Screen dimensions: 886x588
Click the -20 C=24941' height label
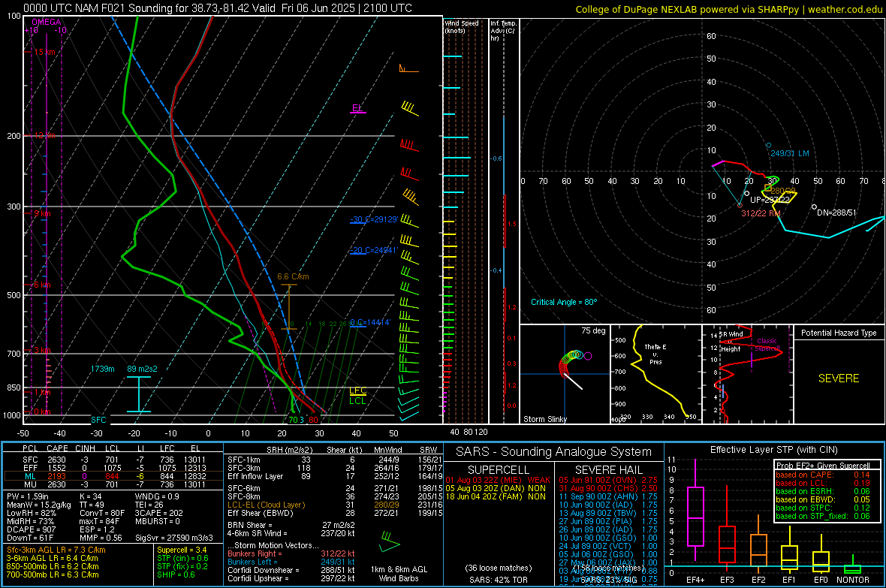pos(374,250)
